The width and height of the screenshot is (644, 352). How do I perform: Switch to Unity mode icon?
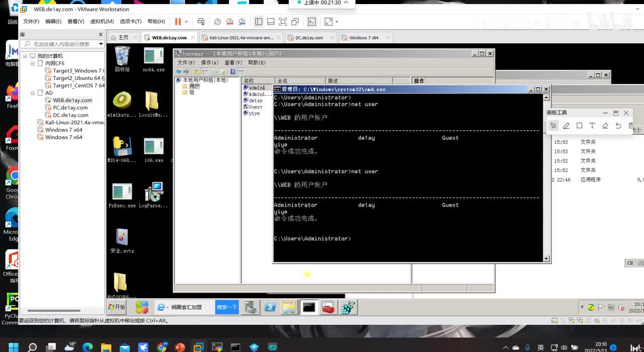point(295,22)
